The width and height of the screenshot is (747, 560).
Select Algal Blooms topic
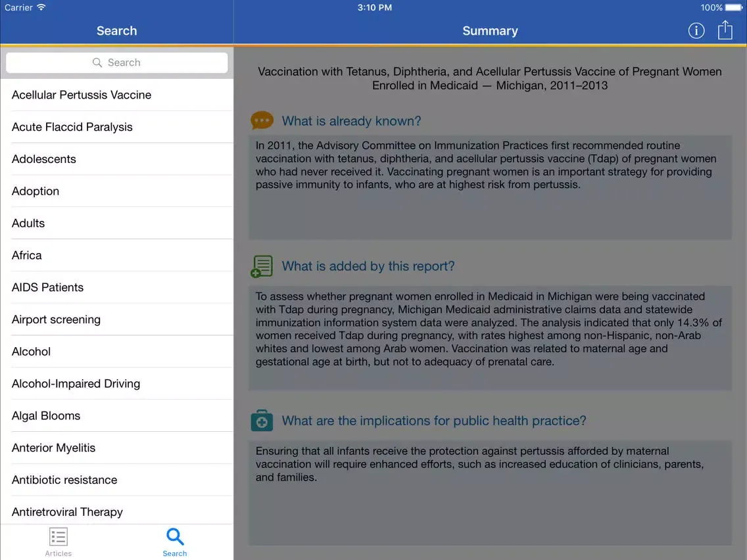pos(117,415)
